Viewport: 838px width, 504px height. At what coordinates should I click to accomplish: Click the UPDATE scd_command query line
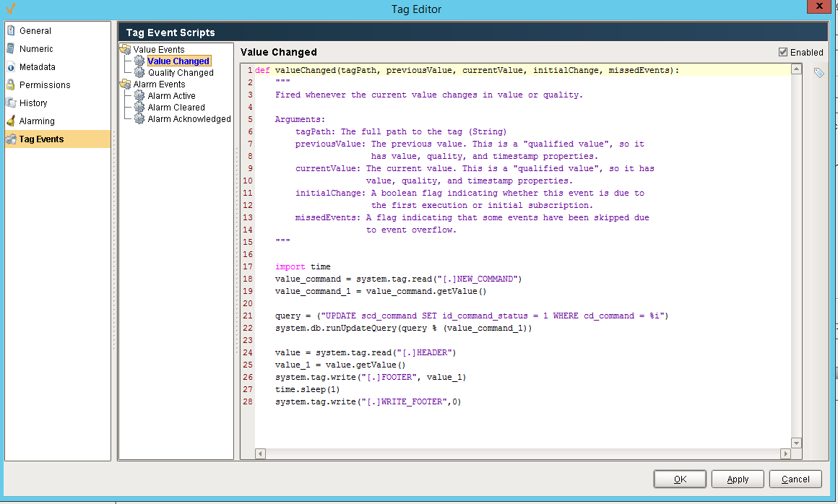471,316
